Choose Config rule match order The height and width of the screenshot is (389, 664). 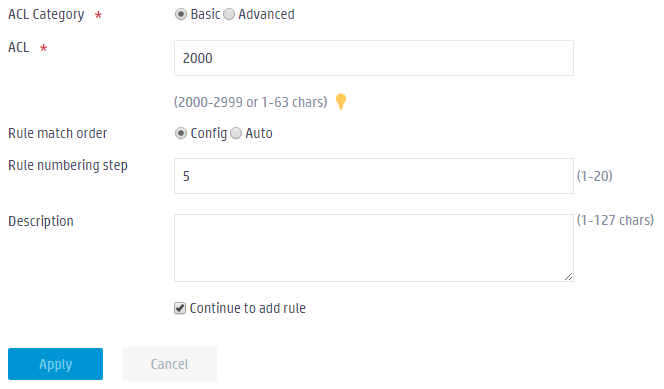click(x=181, y=133)
